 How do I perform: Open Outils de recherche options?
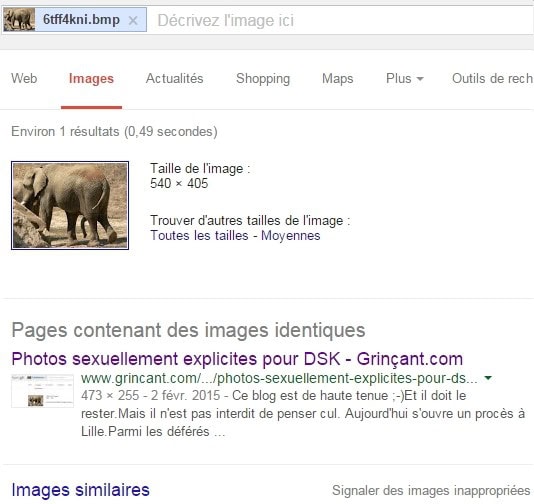[x=492, y=78]
